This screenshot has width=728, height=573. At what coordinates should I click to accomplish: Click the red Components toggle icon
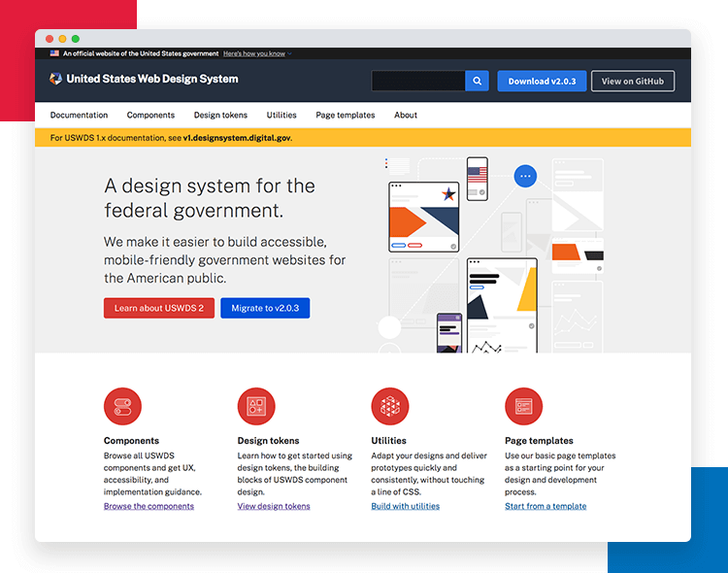tap(122, 406)
